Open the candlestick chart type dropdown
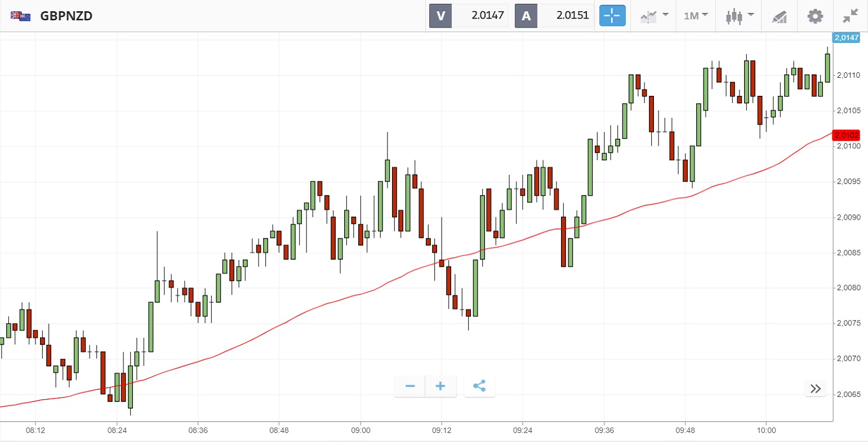The height and width of the screenshot is (442, 868). click(x=739, y=16)
